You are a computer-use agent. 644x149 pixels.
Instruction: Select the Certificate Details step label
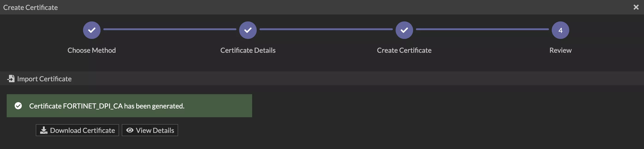[248, 50]
